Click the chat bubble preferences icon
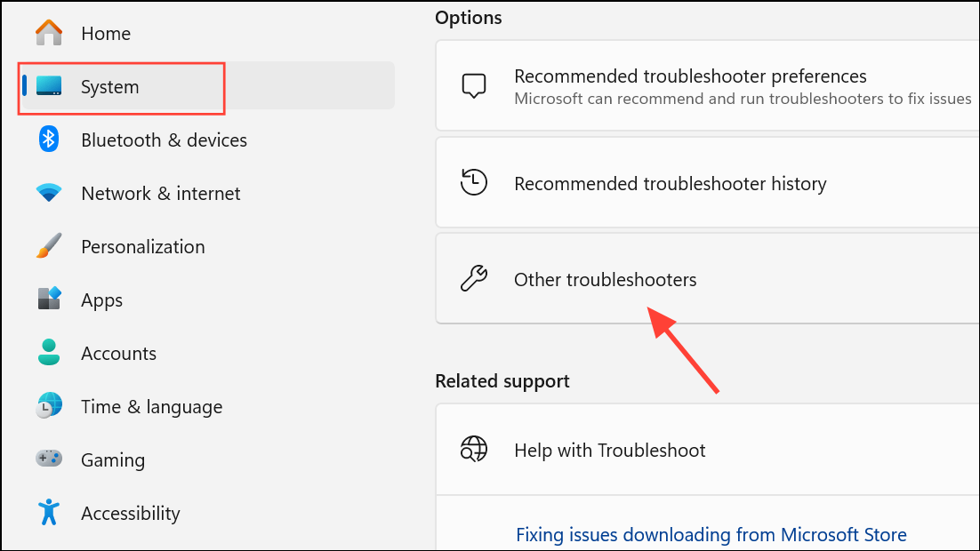 [474, 85]
